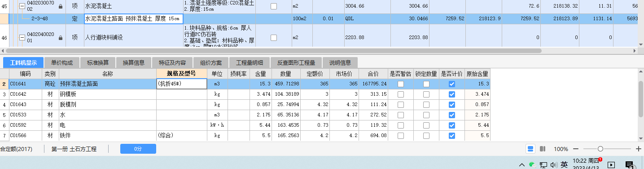Adjust the zoom slider handle
644x169 pixels.
pyautogui.click(x=600, y=149)
